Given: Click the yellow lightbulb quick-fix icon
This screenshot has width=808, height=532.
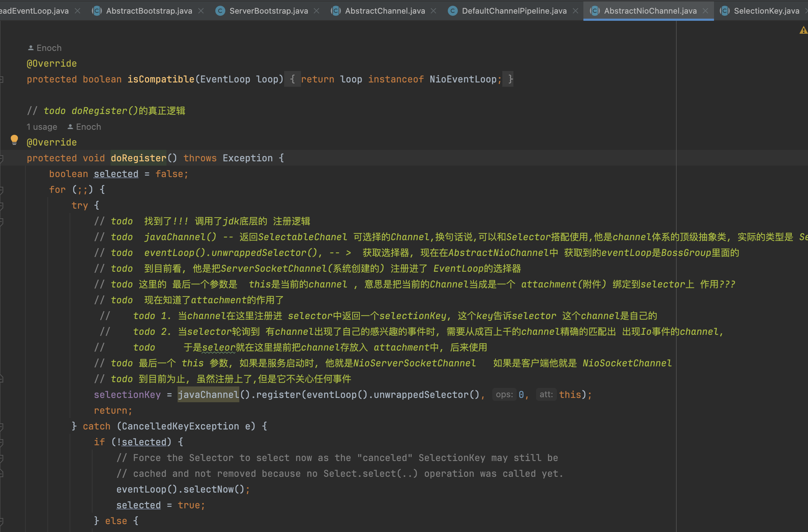Looking at the screenshot, I should coord(14,140).
